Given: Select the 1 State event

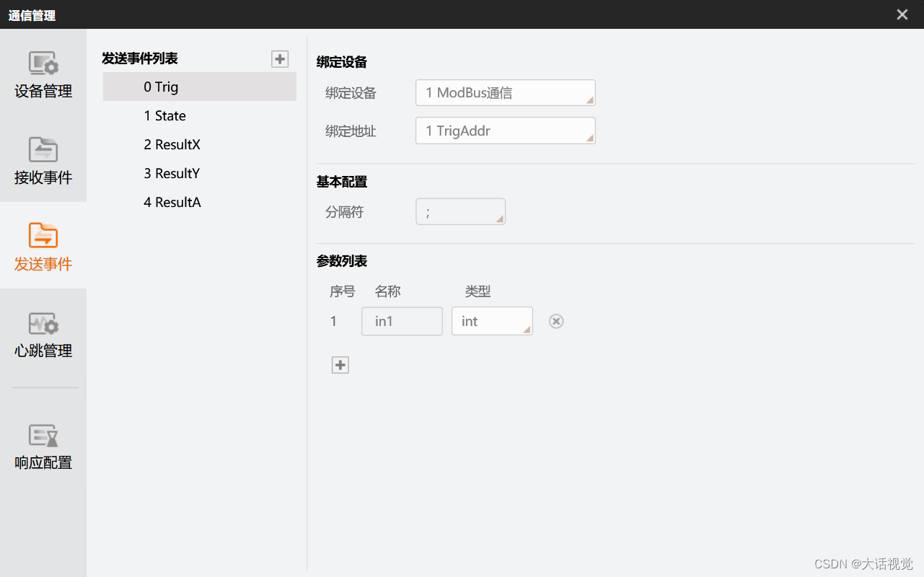Looking at the screenshot, I should point(200,115).
